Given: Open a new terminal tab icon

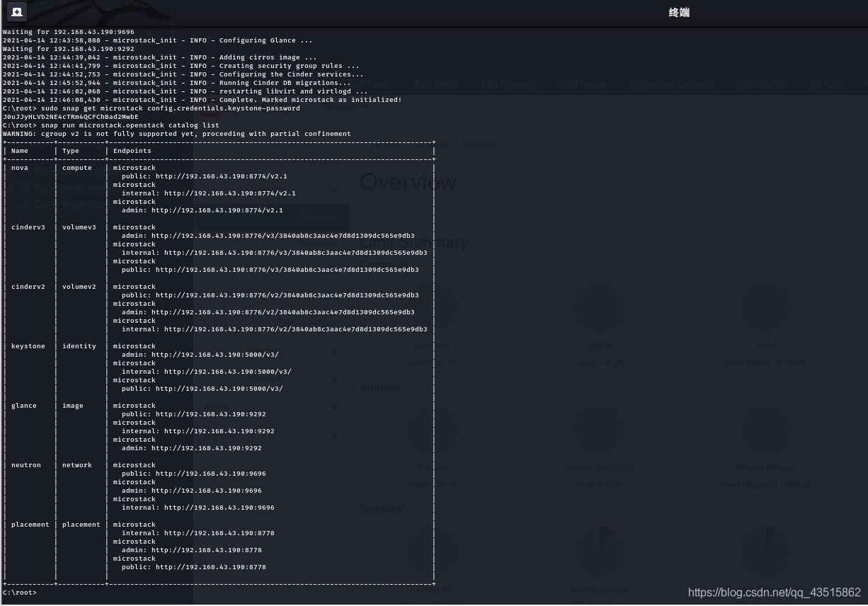Looking at the screenshot, I should (17, 12).
